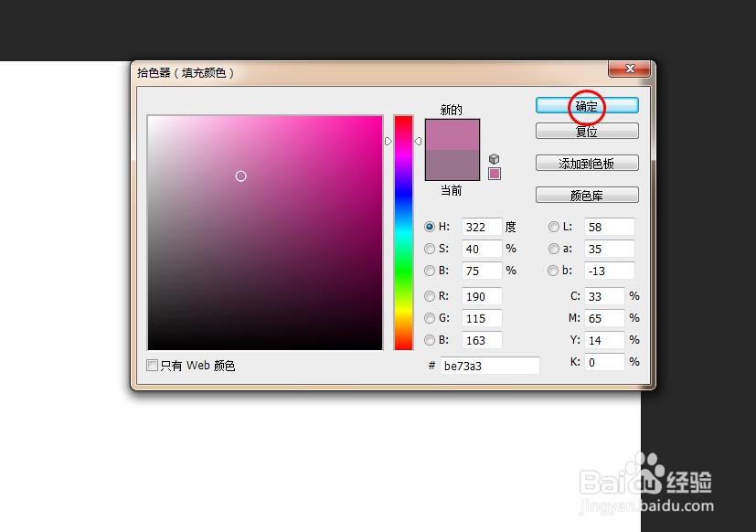Select the L lightness radio button
Screen dimensions: 756x532
pos(554,227)
